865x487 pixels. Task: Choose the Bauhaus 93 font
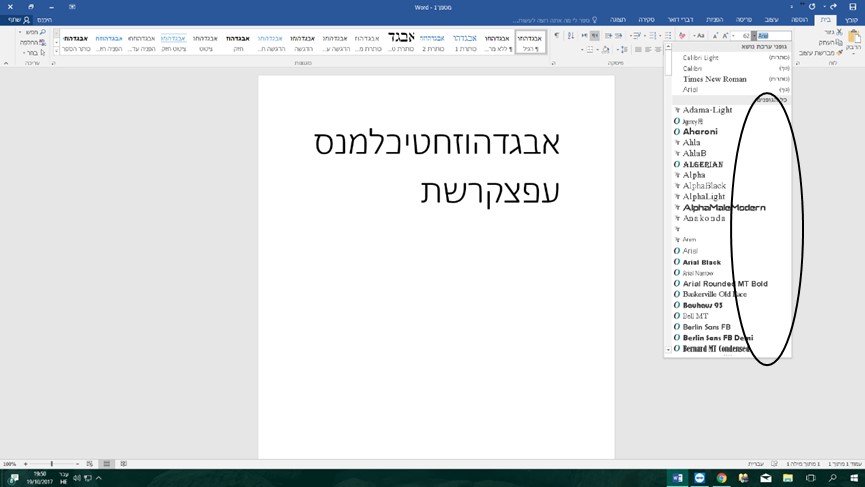(x=702, y=305)
